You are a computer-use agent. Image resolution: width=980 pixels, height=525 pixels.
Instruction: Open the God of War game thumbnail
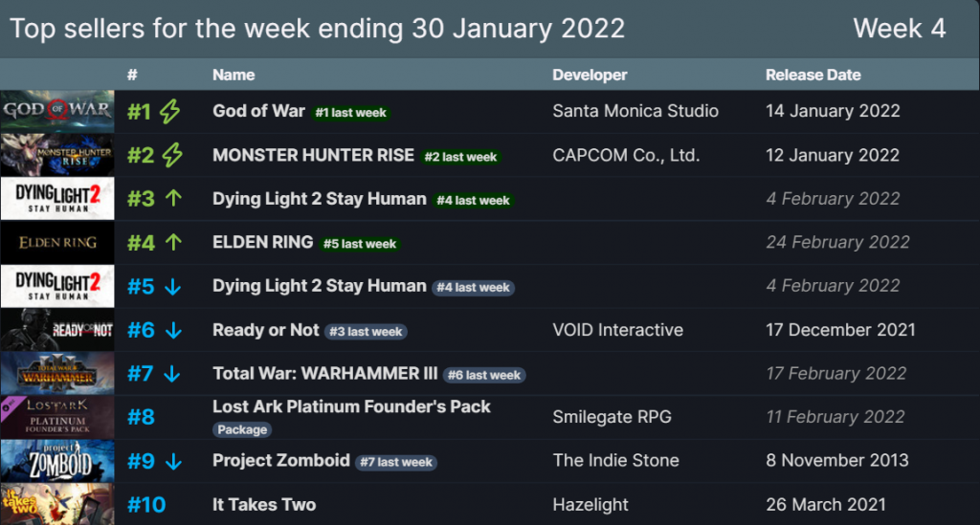click(57, 111)
